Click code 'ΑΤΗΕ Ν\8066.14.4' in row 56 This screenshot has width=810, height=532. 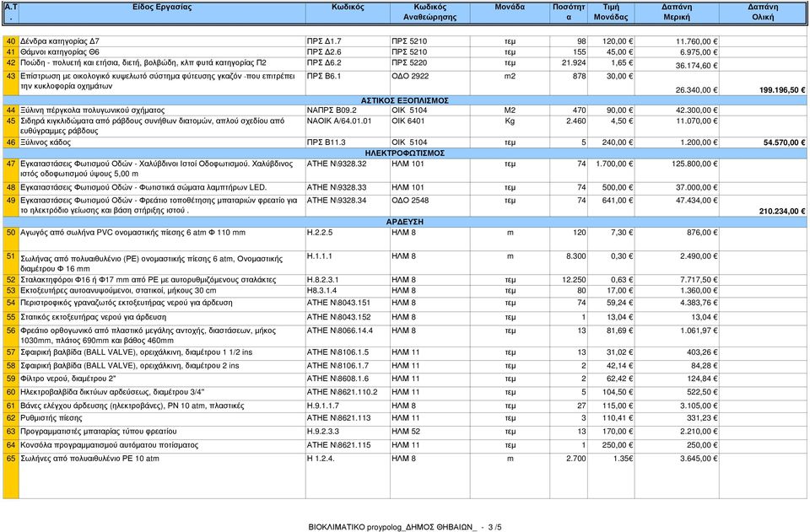(339, 330)
